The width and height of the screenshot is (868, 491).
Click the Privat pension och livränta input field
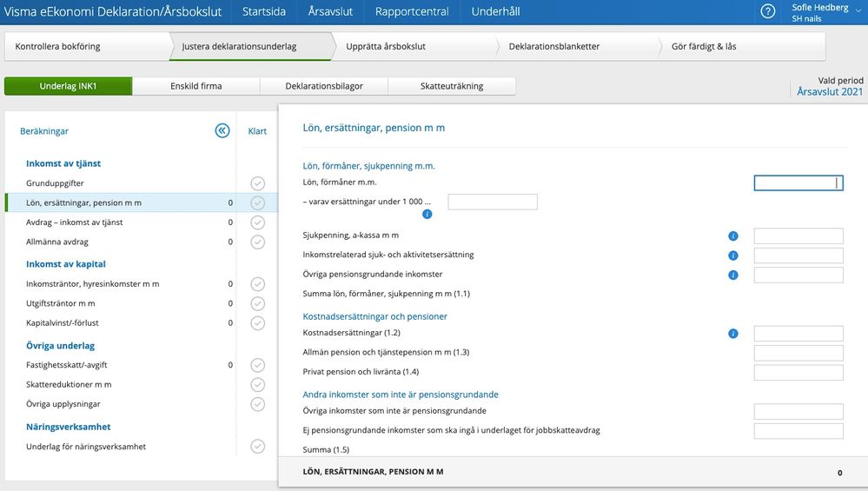[x=798, y=373]
